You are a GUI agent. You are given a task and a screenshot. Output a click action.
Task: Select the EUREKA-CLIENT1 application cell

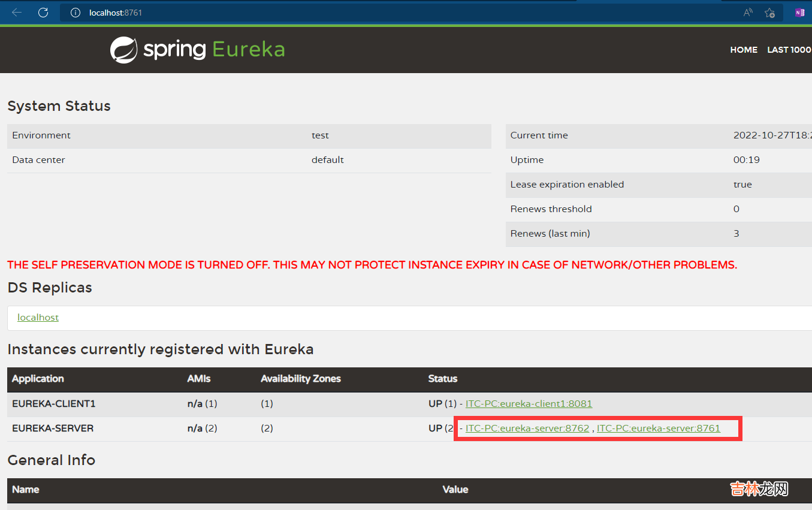(x=54, y=404)
